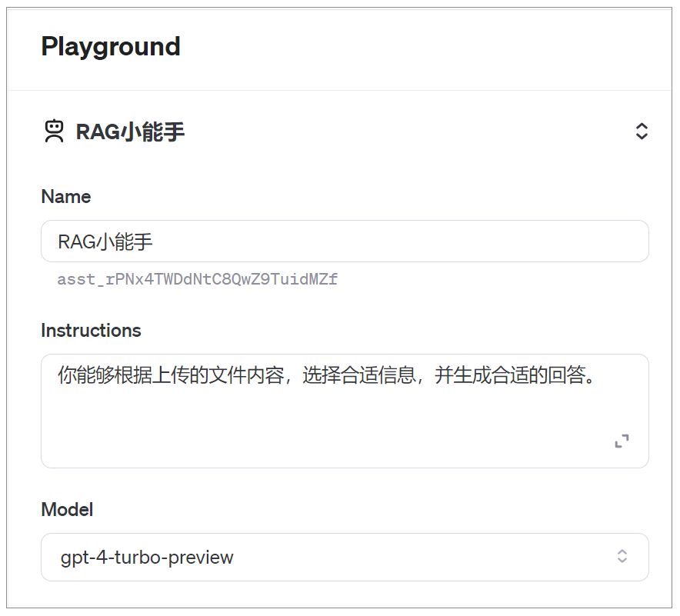
Task: Open the Model dropdown showing gpt-4-turbo-preview
Action: 342,557
